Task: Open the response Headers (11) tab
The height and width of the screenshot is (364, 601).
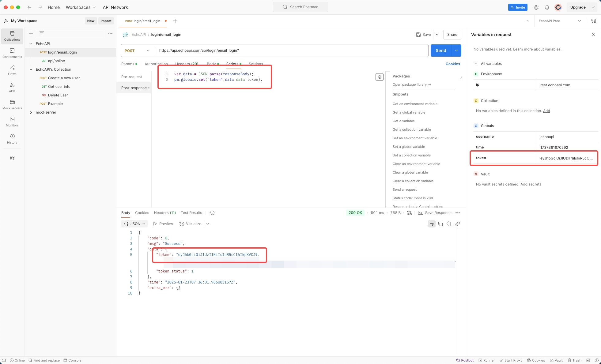Action: [165, 213]
